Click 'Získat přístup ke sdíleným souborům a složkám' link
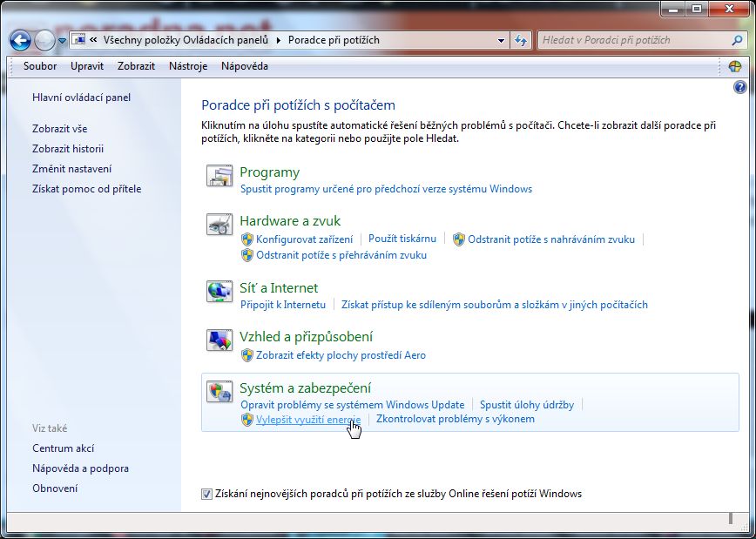 [x=495, y=305]
